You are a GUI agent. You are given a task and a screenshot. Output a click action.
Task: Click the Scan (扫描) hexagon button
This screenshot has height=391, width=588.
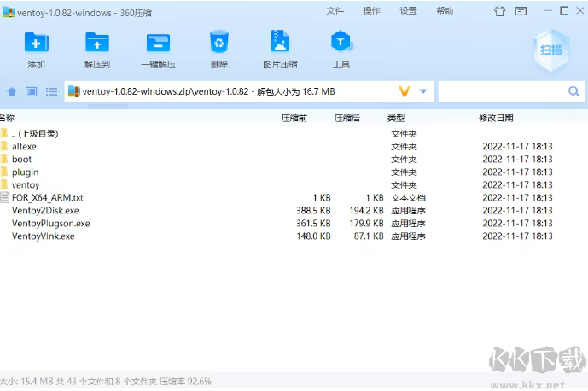(x=550, y=50)
